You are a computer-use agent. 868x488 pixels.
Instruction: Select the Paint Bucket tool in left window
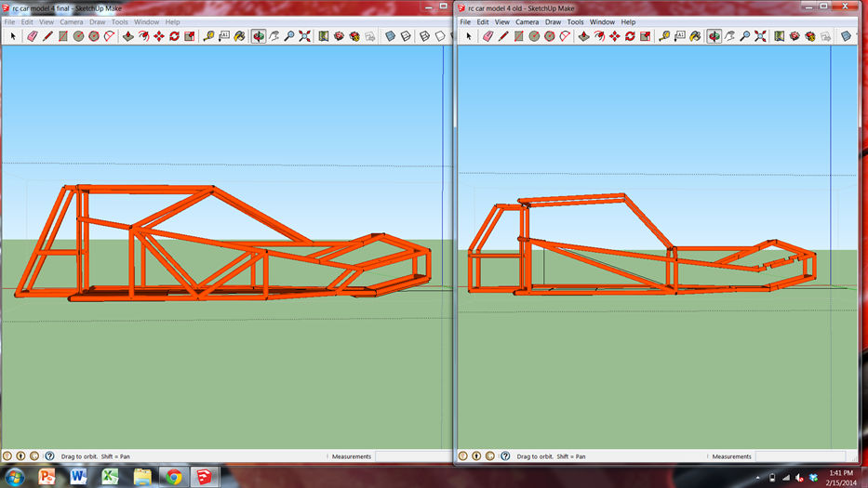coord(239,36)
